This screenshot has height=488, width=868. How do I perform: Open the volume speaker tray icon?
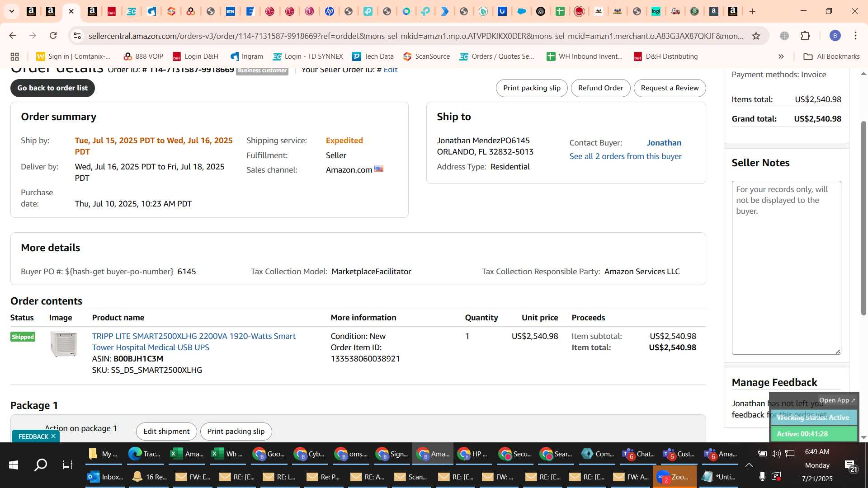tap(776, 454)
